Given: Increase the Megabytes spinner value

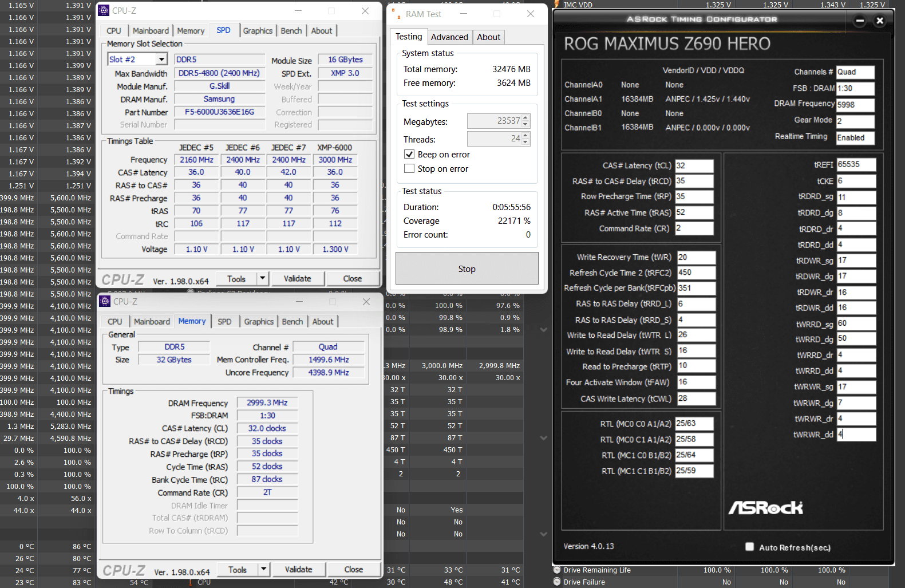Looking at the screenshot, I should click(525, 118).
